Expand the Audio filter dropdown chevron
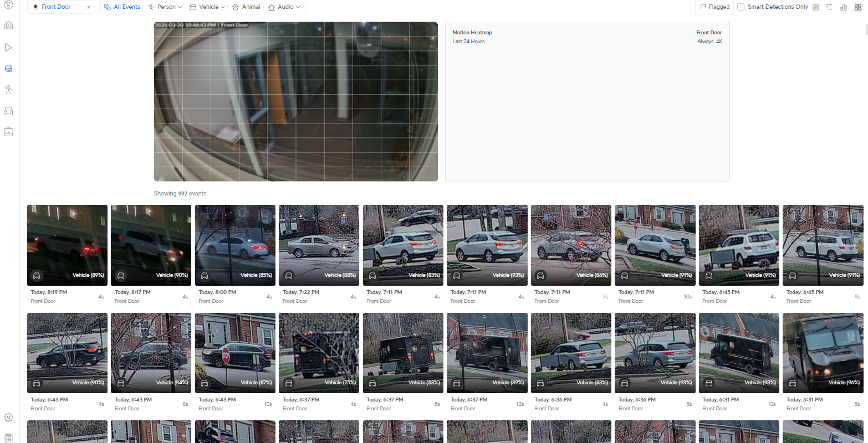The height and width of the screenshot is (443, 868). click(x=298, y=7)
